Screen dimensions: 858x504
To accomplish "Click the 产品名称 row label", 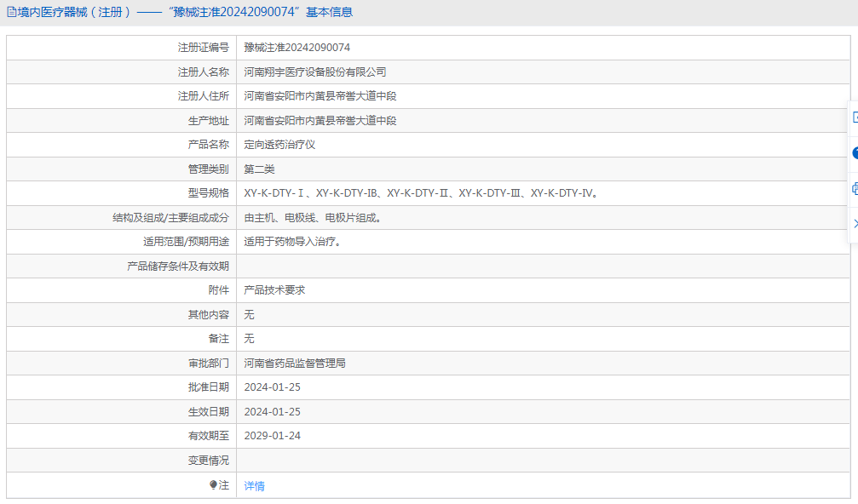I will click(x=209, y=145).
